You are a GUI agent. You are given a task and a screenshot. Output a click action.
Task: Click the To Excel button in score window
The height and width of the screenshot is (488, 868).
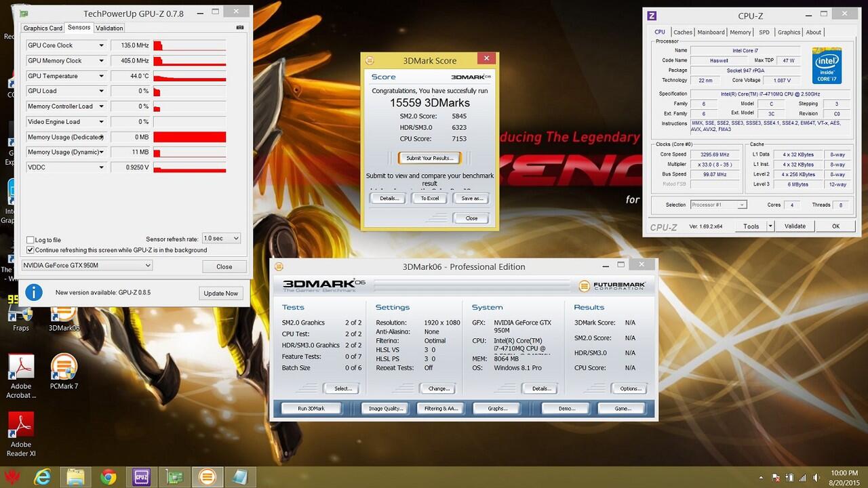pos(429,198)
